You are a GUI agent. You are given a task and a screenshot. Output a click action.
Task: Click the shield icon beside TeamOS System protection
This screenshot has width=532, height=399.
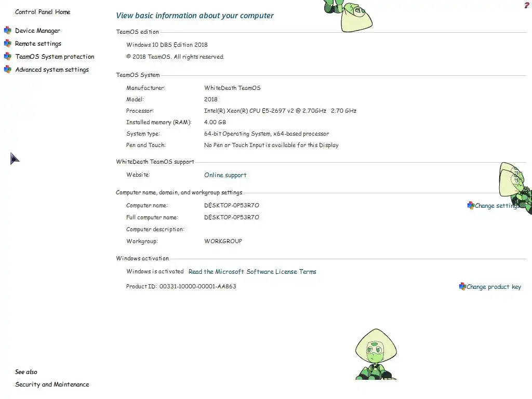pyautogui.click(x=7, y=56)
